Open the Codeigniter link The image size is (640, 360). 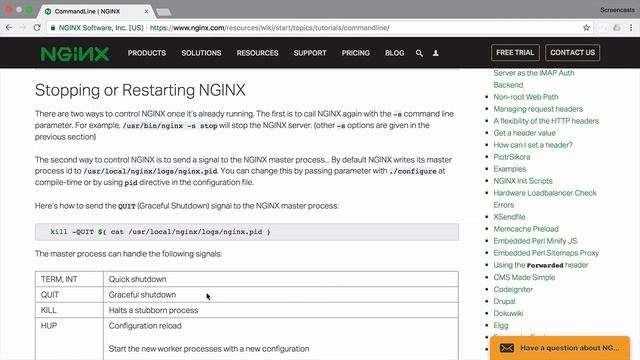click(x=513, y=289)
